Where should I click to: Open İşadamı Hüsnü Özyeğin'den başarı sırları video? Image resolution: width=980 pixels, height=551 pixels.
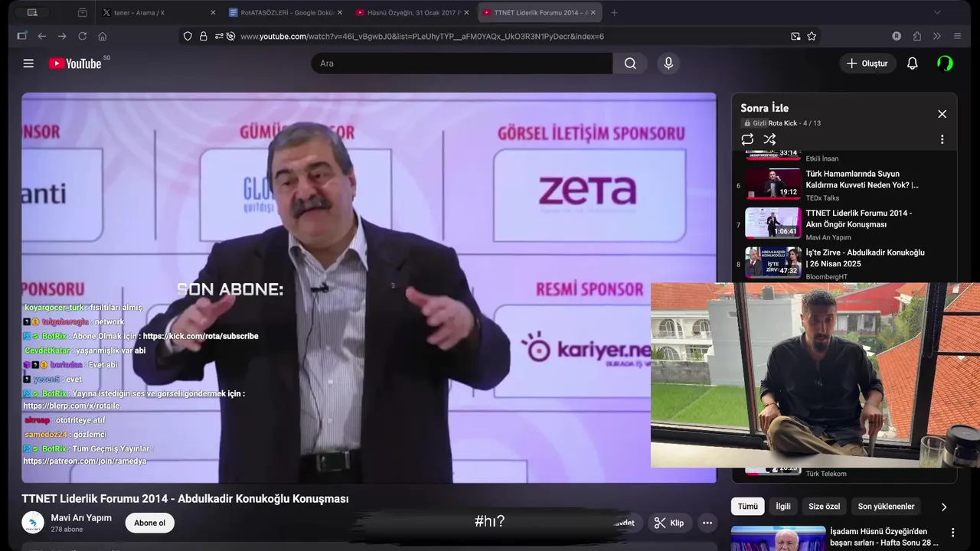pos(884,537)
